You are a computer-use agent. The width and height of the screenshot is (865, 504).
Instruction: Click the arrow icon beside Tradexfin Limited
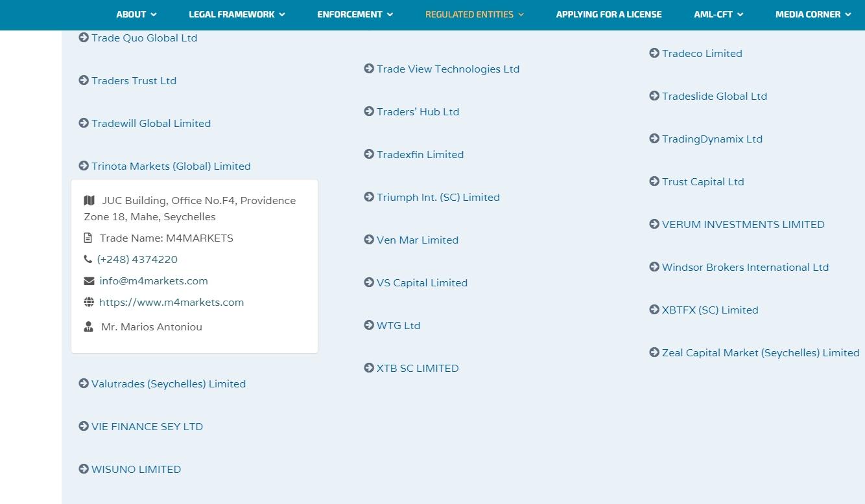pyautogui.click(x=369, y=154)
